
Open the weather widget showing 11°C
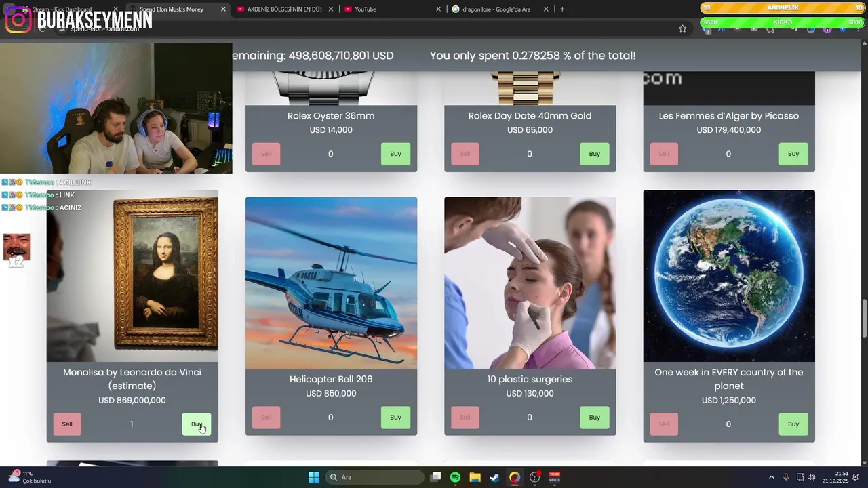[29, 477]
